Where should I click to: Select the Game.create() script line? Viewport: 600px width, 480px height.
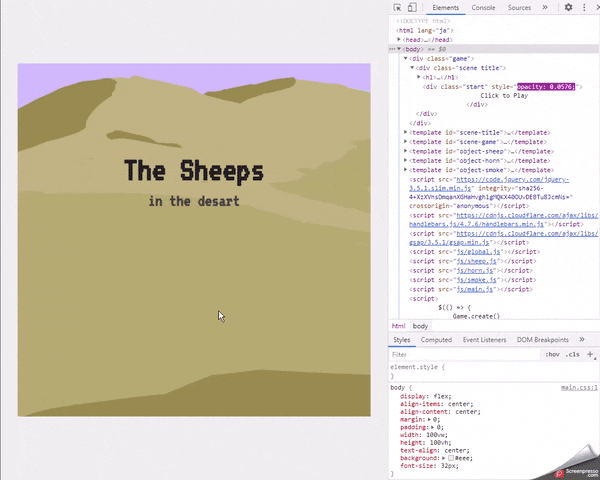(476, 316)
